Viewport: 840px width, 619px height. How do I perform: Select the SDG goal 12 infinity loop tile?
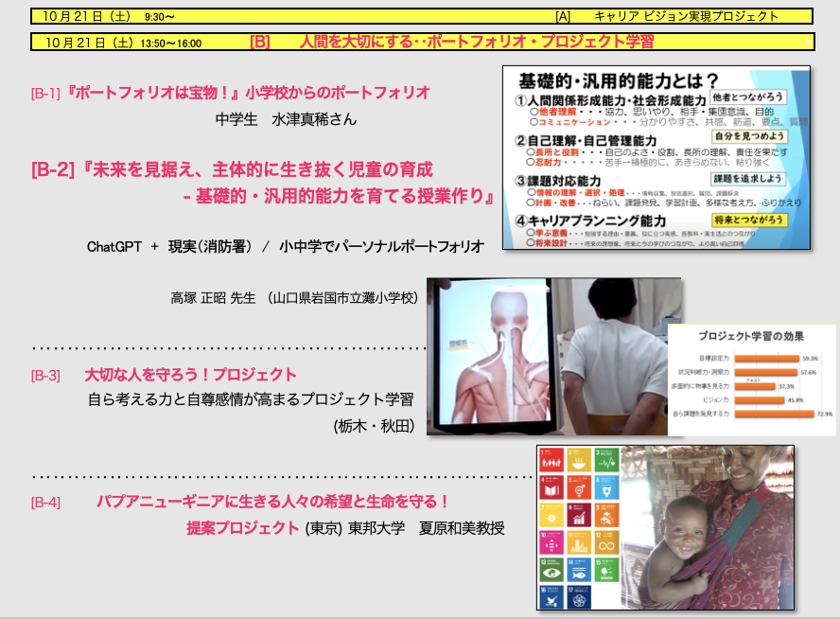click(x=606, y=542)
